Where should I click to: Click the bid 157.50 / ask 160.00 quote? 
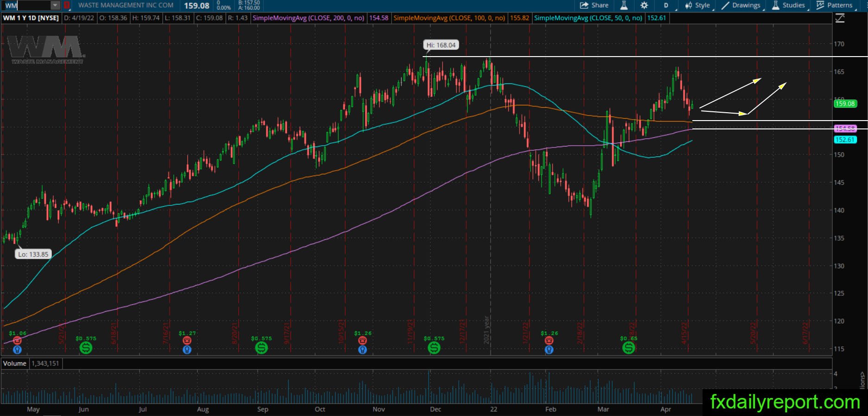[249, 6]
